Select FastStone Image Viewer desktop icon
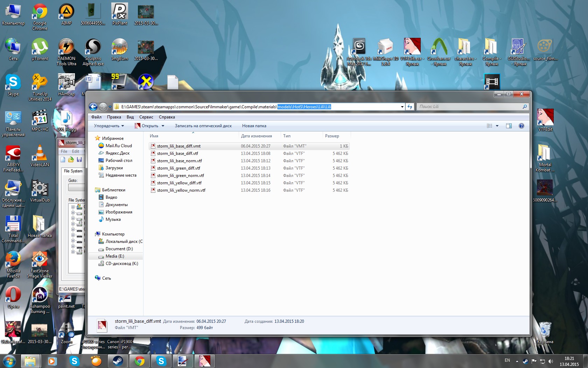The width and height of the screenshot is (588, 368). (x=40, y=265)
